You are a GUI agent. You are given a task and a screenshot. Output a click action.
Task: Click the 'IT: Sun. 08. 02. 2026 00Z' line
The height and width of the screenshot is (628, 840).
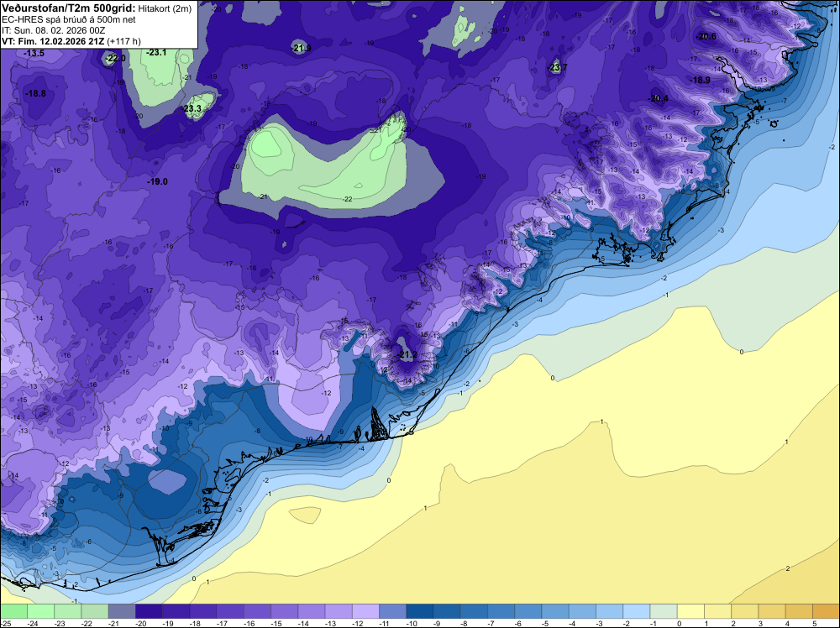tap(54, 30)
